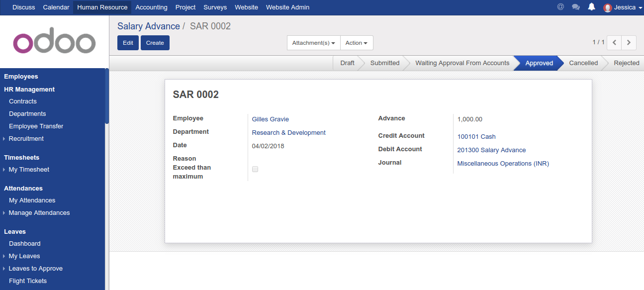Select the Approved status stage

pyautogui.click(x=539, y=63)
